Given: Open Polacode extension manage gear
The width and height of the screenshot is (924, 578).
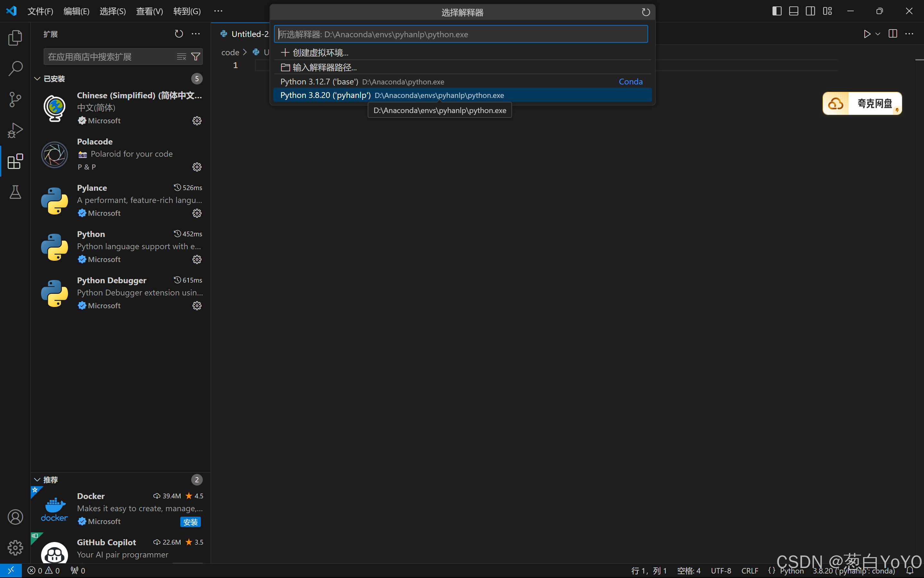Looking at the screenshot, I should coord(197,167).
